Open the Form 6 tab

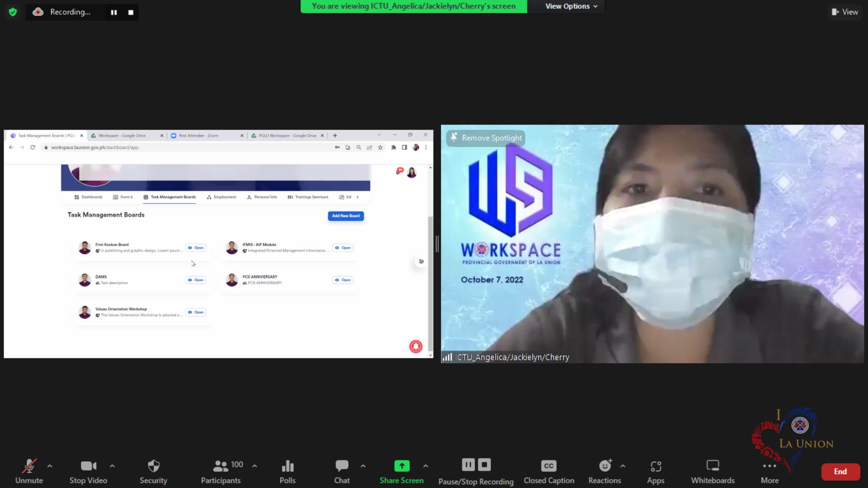tap(123, 197)
